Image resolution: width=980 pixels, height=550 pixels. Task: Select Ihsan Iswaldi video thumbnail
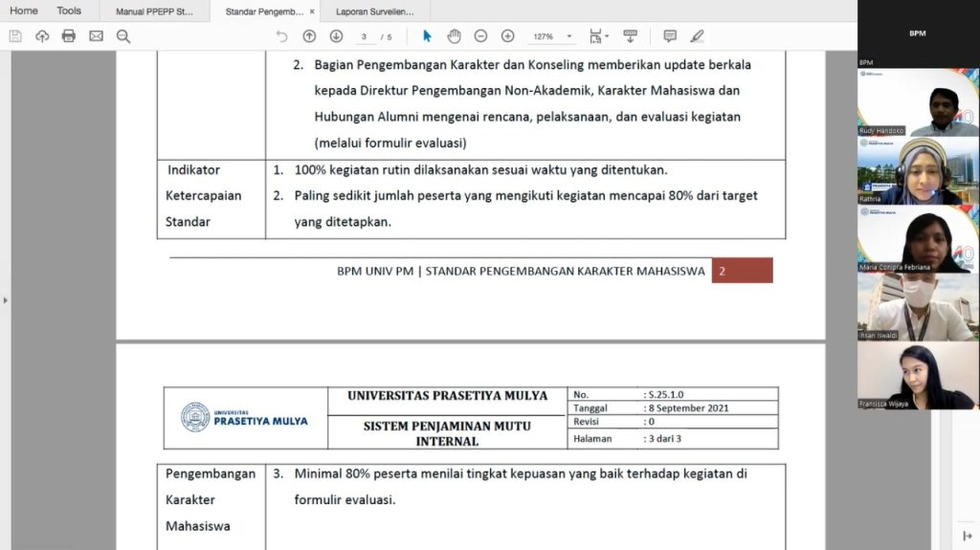point(918,307)
